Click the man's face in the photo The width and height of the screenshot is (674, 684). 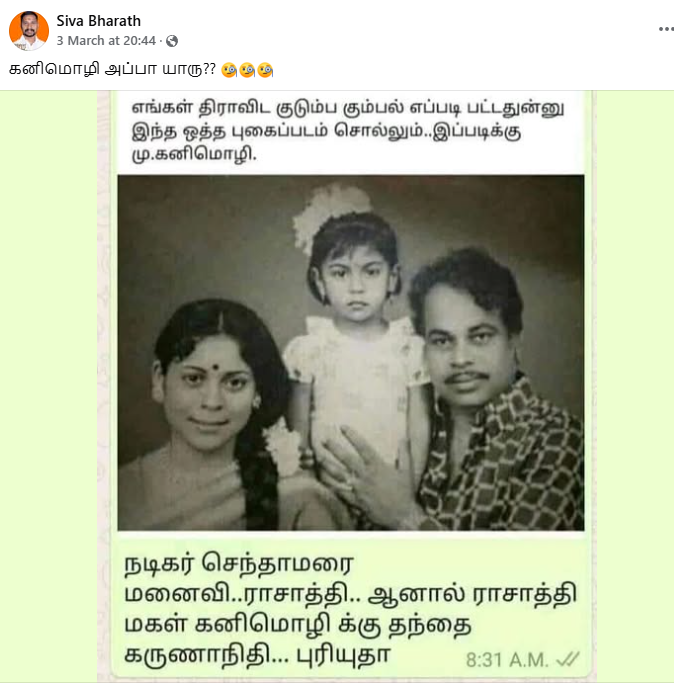point(468,347)
